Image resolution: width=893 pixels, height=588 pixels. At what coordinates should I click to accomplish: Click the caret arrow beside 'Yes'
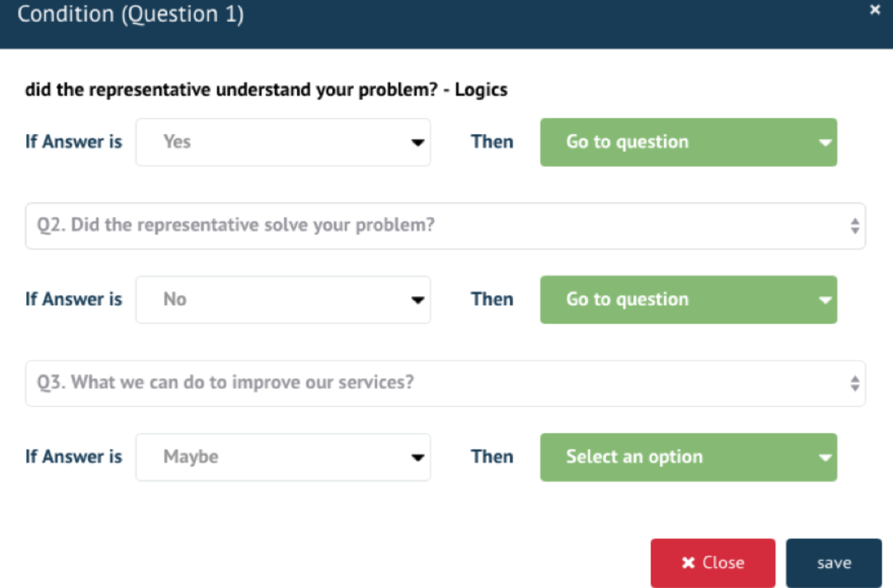click(x=417, y=143)
